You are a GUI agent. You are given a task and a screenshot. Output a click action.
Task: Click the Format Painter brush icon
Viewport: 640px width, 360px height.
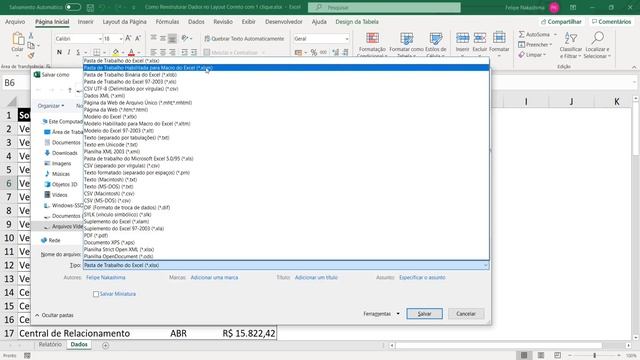31,55
